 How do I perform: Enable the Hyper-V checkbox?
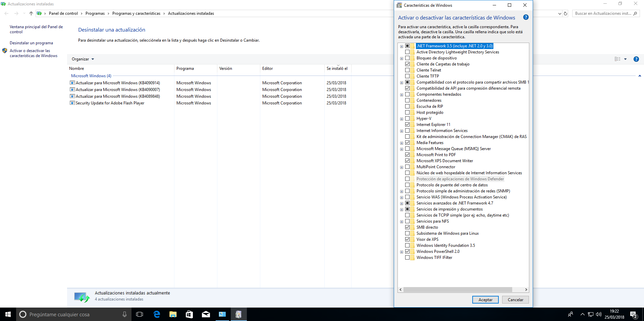pos(407,119)
